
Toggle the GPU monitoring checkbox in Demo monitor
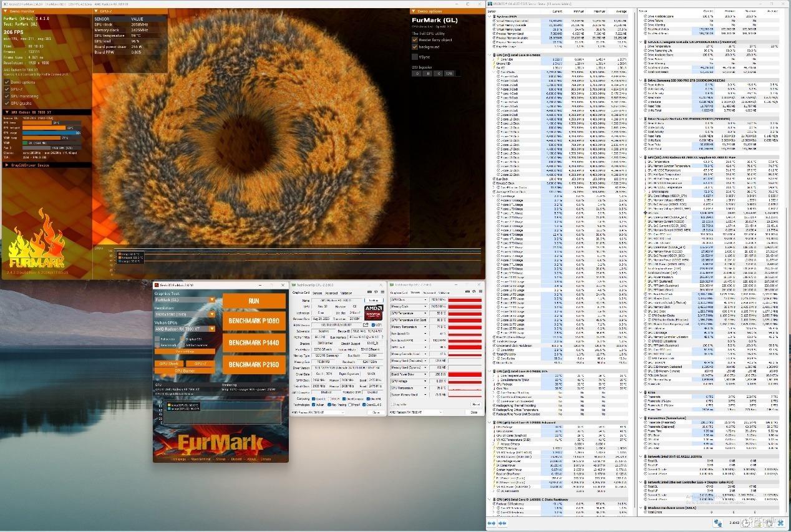click(7, 96)
